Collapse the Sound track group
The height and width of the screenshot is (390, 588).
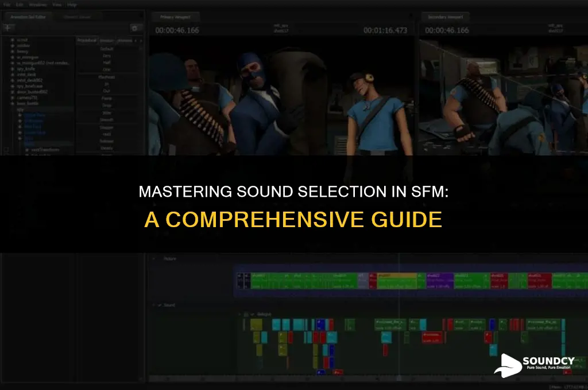point(153,305)
